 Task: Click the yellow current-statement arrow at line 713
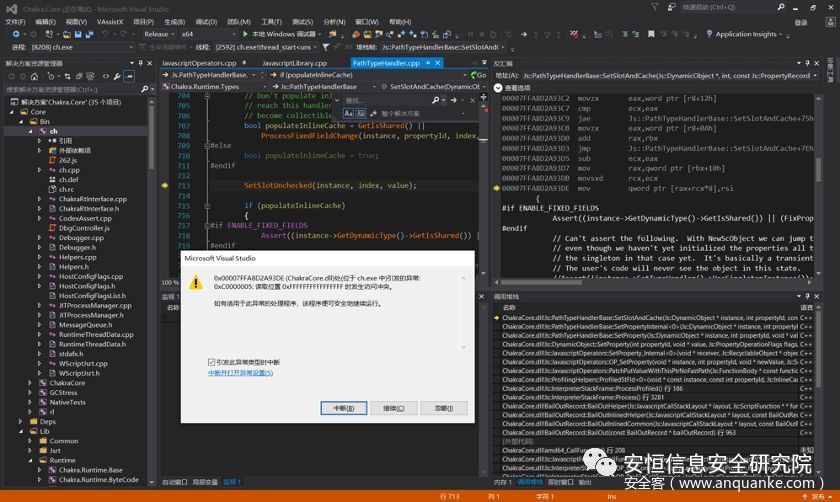pyautogui.click(x=165, y=186)
